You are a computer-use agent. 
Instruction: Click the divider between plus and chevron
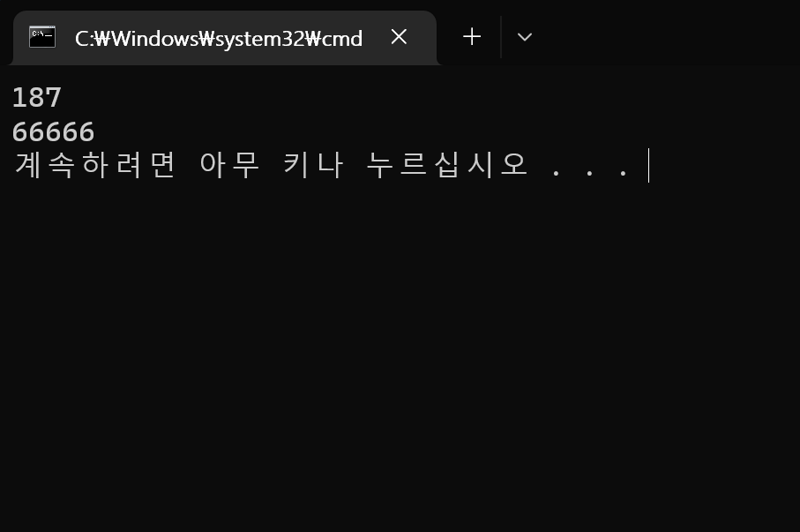(501, 37)
